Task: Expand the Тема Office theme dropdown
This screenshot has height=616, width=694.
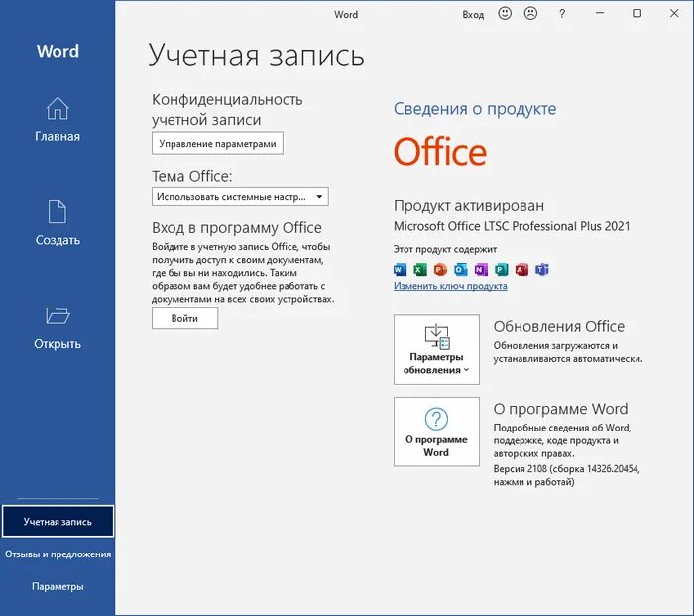Action: 240,197
